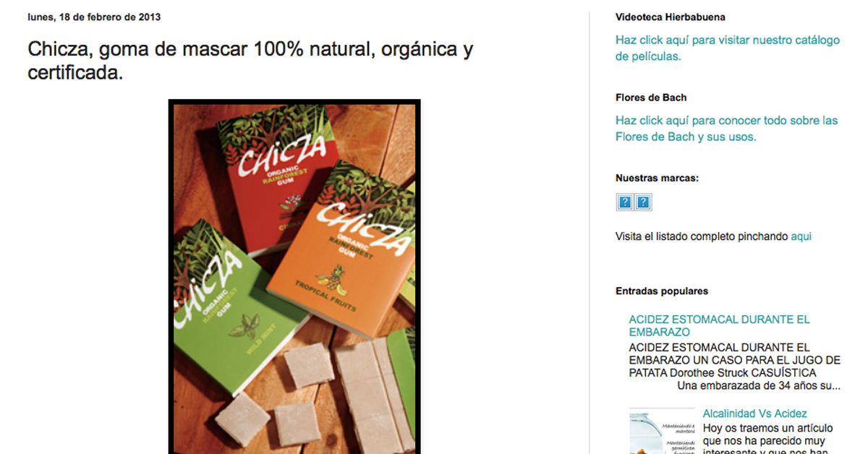Viewport: 868px width, 454px height.
Task: Open the Chicza post title
Action: point(250,61)
